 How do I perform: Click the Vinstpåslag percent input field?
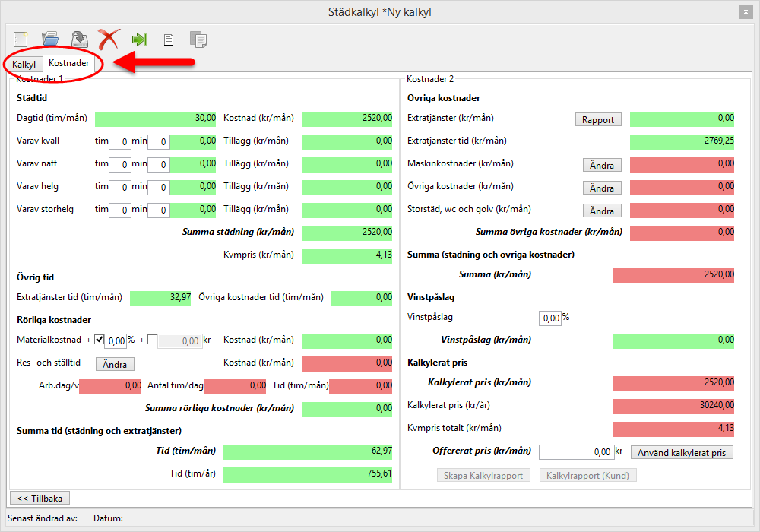click(x=549, y=318)
